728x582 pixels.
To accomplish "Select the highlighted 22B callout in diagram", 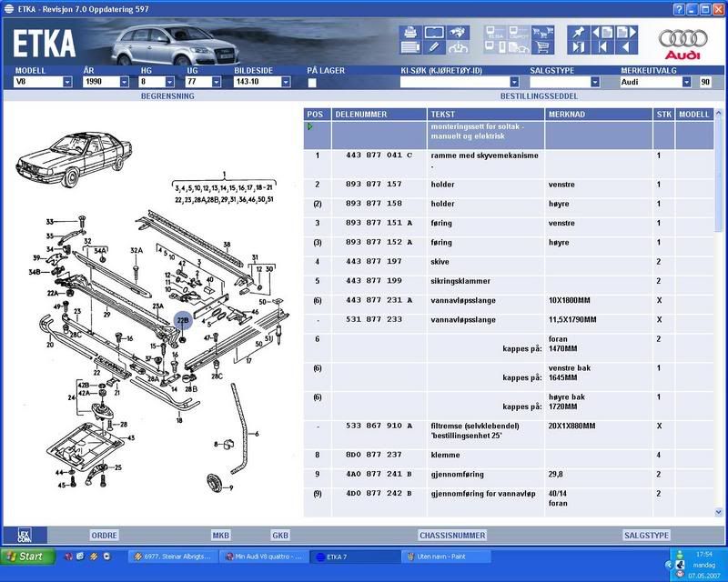I will pyautogui.click(x=182, y=320).
